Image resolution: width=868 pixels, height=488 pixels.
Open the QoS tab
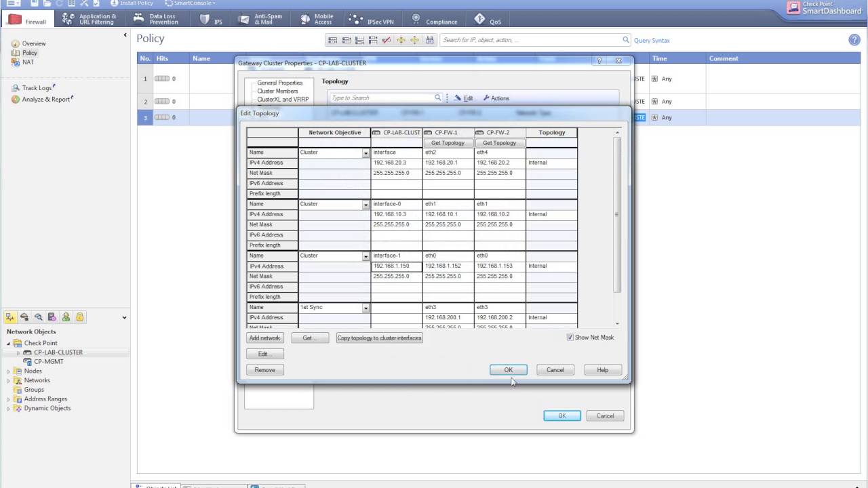[x=488, y=20]
